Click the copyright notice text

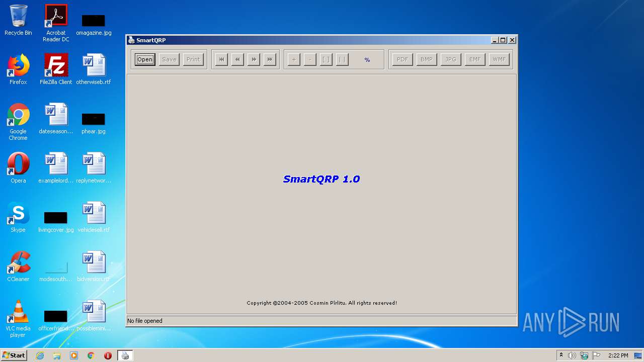(322, 303)
